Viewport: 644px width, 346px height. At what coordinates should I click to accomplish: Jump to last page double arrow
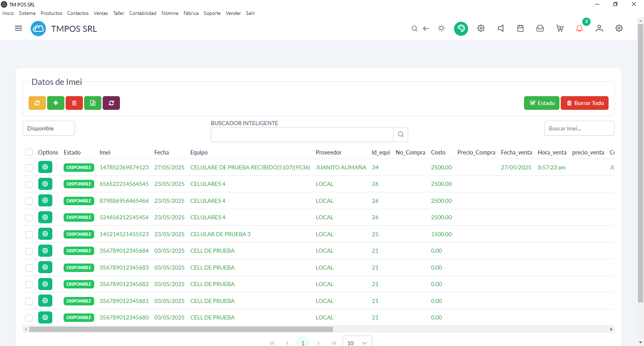point(334,343)
